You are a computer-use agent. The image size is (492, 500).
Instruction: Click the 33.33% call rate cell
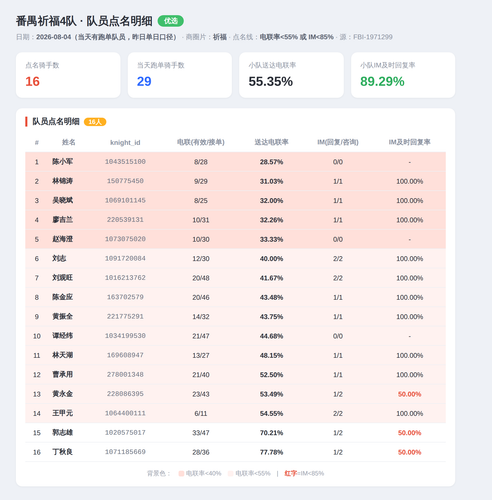click(x=271, y=239)
